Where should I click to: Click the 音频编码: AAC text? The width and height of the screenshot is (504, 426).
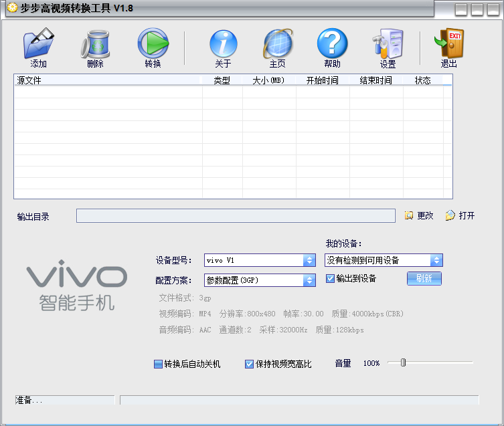[185, 330]
